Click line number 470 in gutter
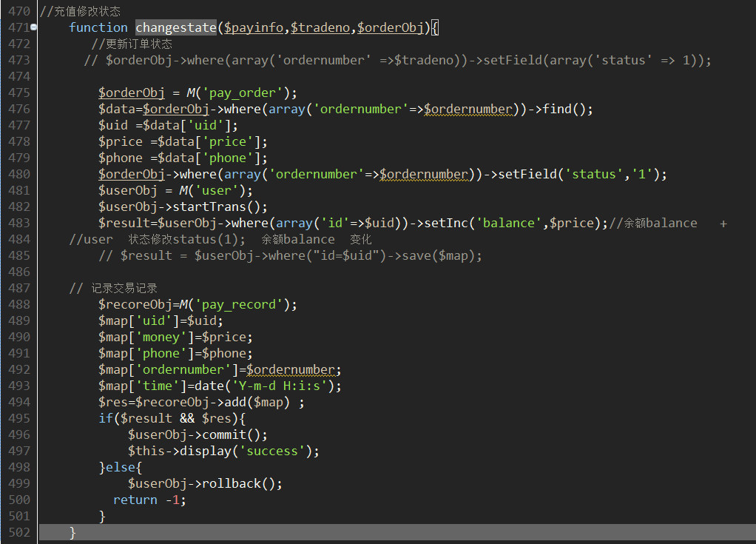 pyautogui.click(x=18, y=11)
